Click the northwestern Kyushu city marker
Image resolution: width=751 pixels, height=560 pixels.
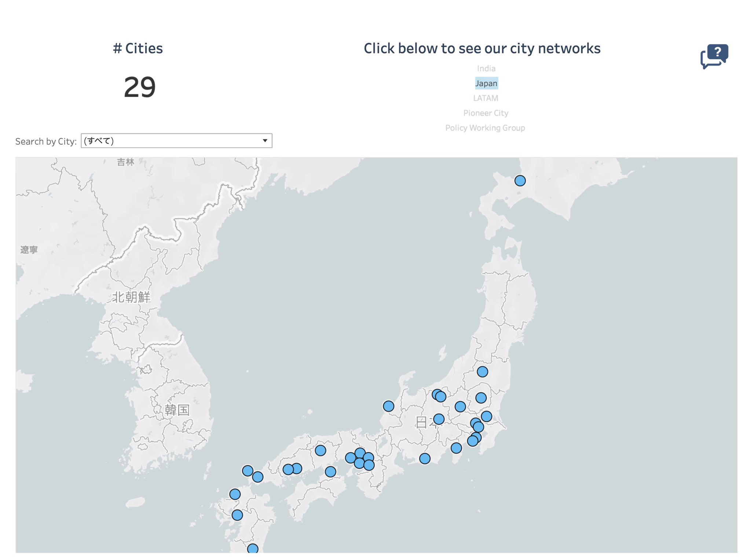point(235,494)
